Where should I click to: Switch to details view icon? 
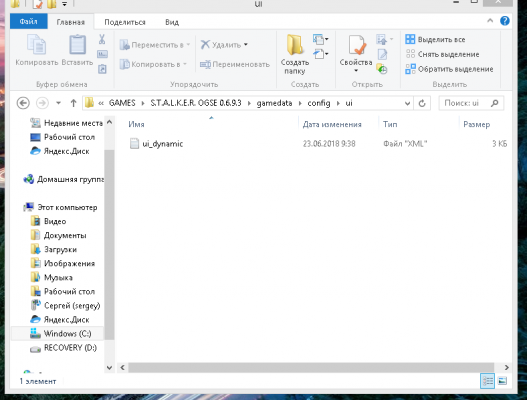(x=487, y=381)
